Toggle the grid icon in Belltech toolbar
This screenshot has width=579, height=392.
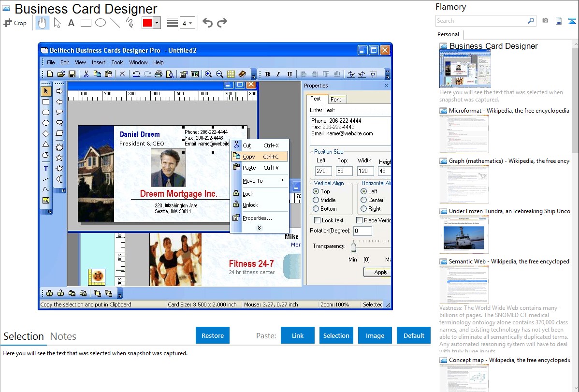tap(231, 74)
